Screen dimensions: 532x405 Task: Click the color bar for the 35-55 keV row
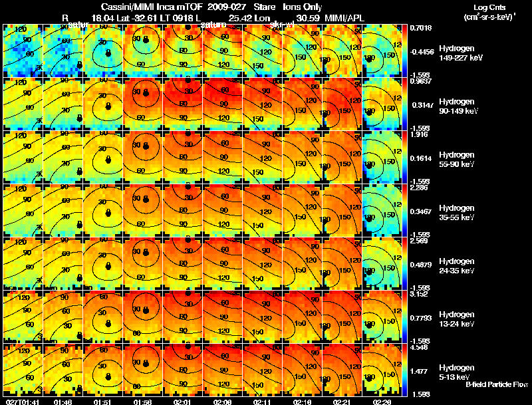click(x=404, y=210)
